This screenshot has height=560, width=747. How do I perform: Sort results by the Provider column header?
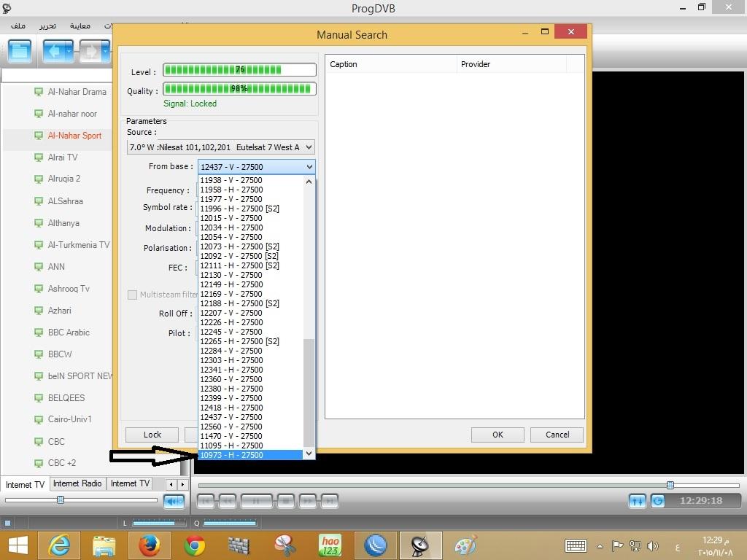point(511,64)
